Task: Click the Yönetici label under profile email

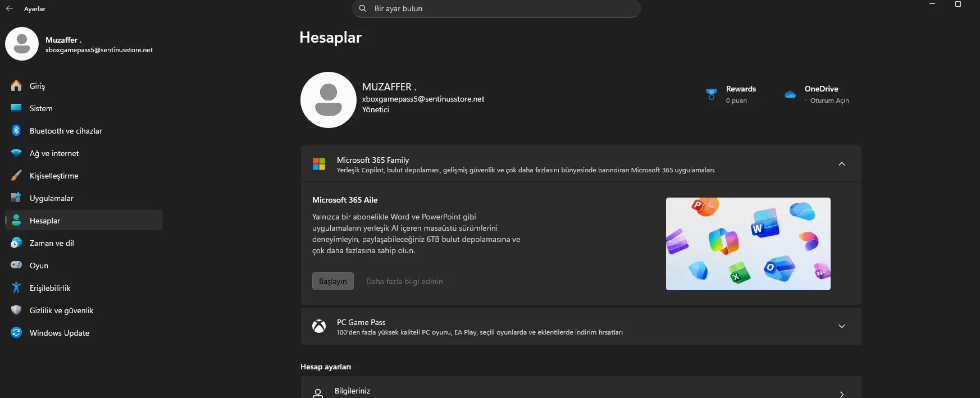Action: click(x=376, y=109)
